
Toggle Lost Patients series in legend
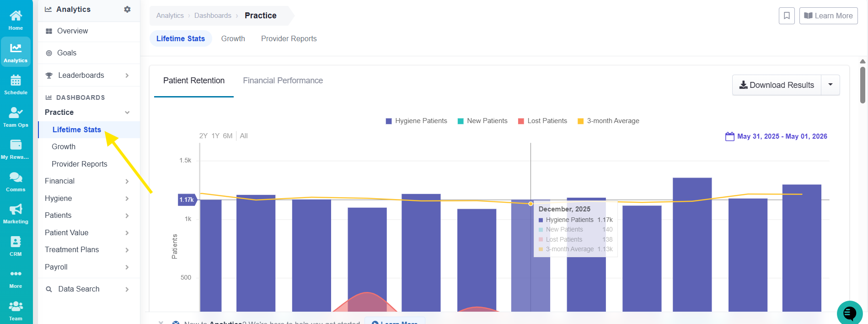click(542, 121)
